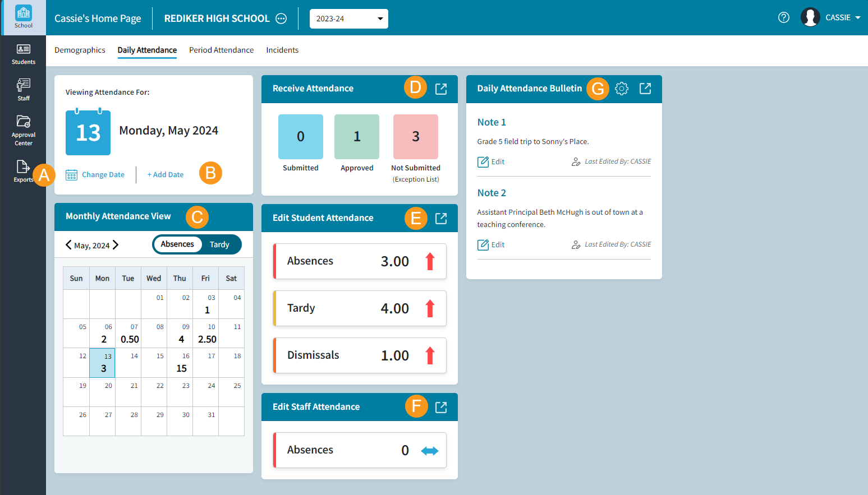Open the 2023-24 school year dropdown

pyautogui.click(x=348, y=18)
